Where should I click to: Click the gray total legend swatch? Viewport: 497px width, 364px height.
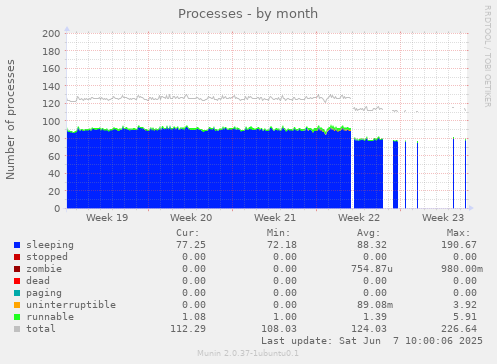tap(17, 329)
